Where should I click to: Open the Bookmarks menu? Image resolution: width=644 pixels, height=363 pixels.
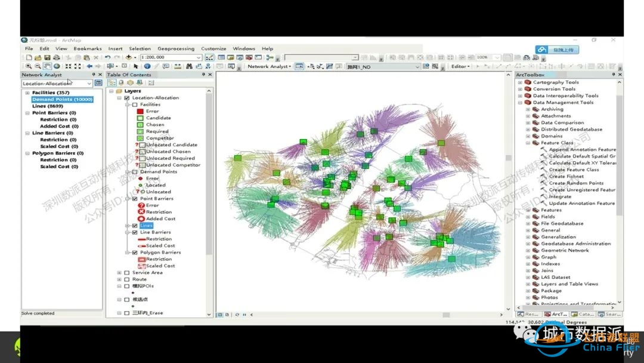(x=87, y=48)
